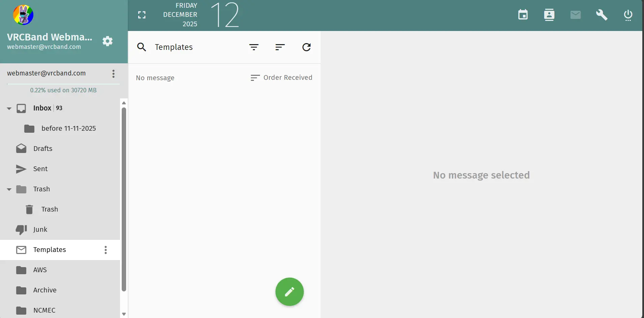
Task: Open the calendar module icon
Action: tap(523, 15)
